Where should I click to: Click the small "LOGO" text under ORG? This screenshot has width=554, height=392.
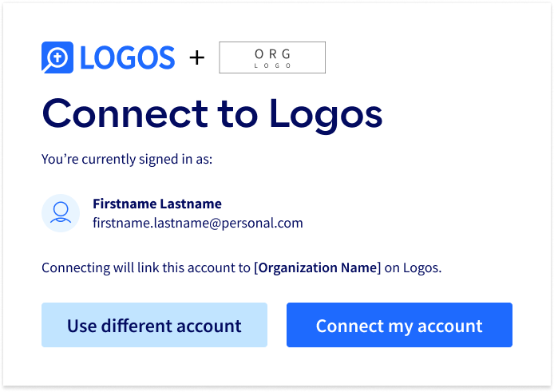(x=272, y=65)
